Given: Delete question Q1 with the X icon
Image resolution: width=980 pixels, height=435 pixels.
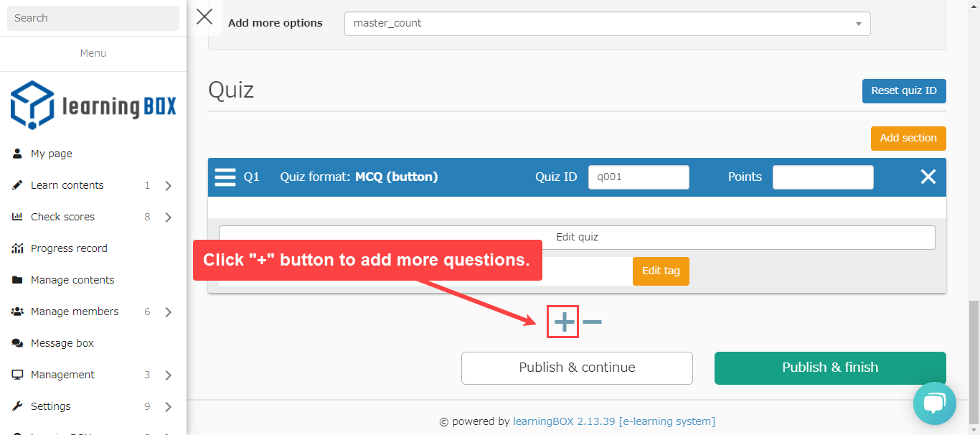Looking at the screenshot, I should [x=928, y=177].
